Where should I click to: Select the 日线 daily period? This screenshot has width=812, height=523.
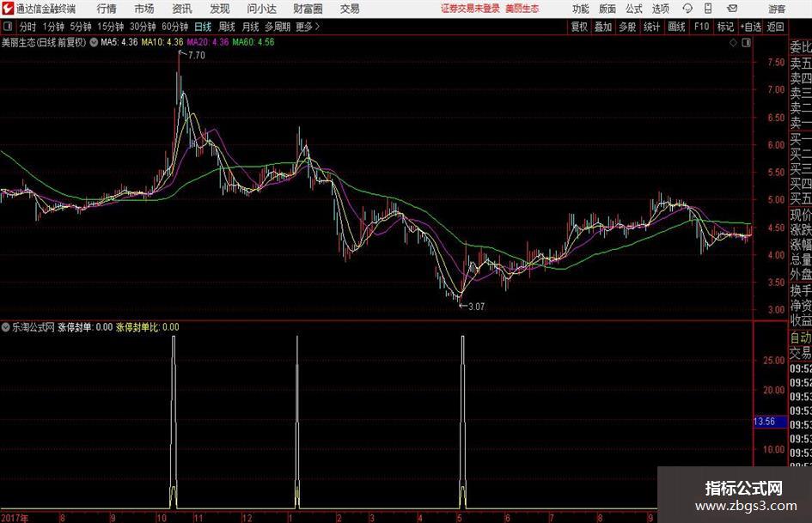pos(203,27)
